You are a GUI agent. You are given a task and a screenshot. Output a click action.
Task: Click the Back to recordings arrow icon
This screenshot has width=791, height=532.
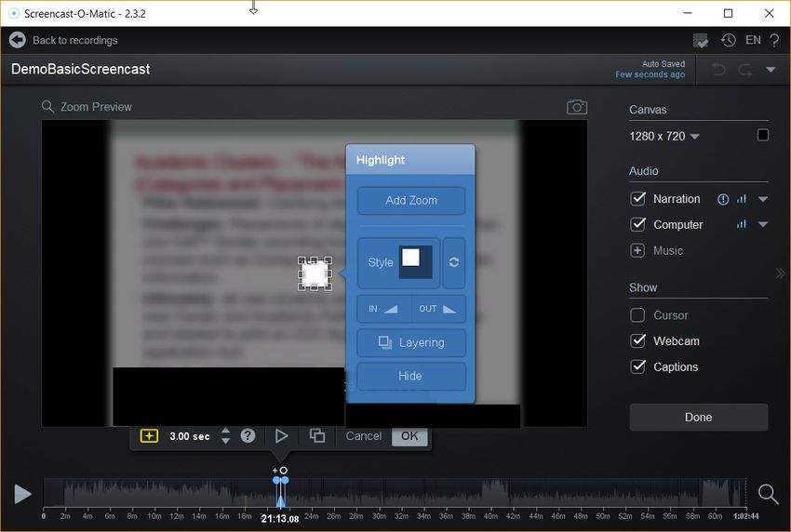tap(17, 40)
